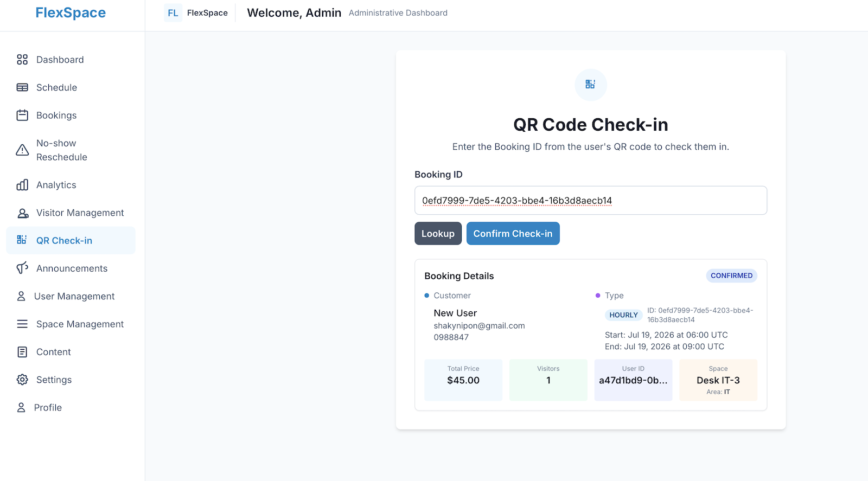Click the Bookings calendar icon
The height and width of the screenshot is (481, 868).
pyautogui.click(x=22, y=116)
